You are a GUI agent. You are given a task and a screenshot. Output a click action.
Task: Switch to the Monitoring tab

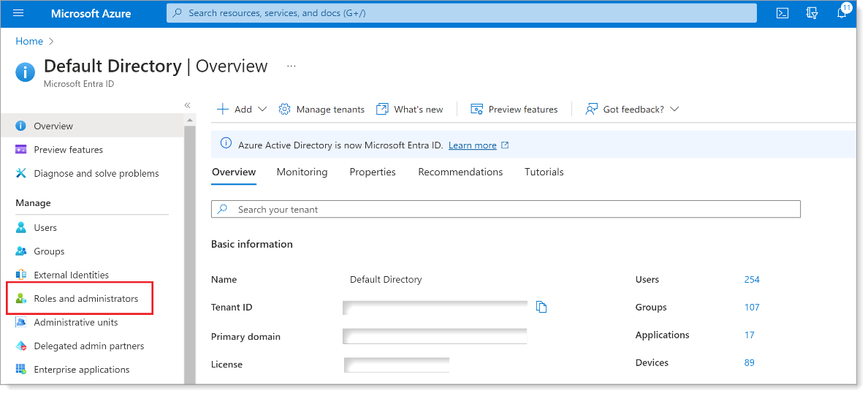pos(302,172)
